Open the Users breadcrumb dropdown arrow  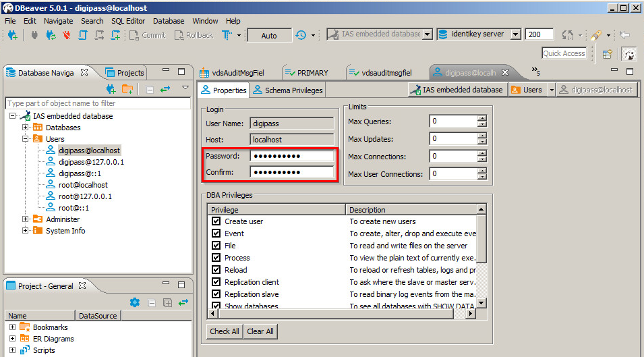pyautogui.click(x=552, y=90)
